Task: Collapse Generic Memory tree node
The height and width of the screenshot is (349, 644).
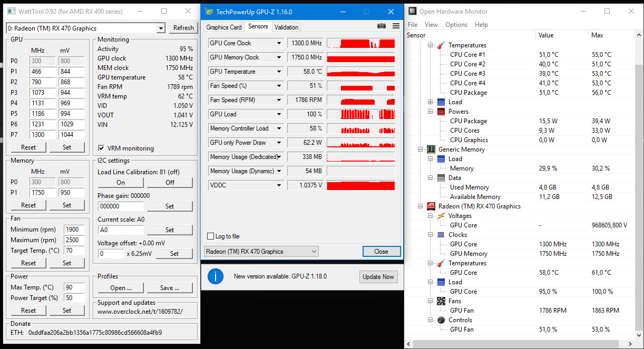Action: click(421, 149)
